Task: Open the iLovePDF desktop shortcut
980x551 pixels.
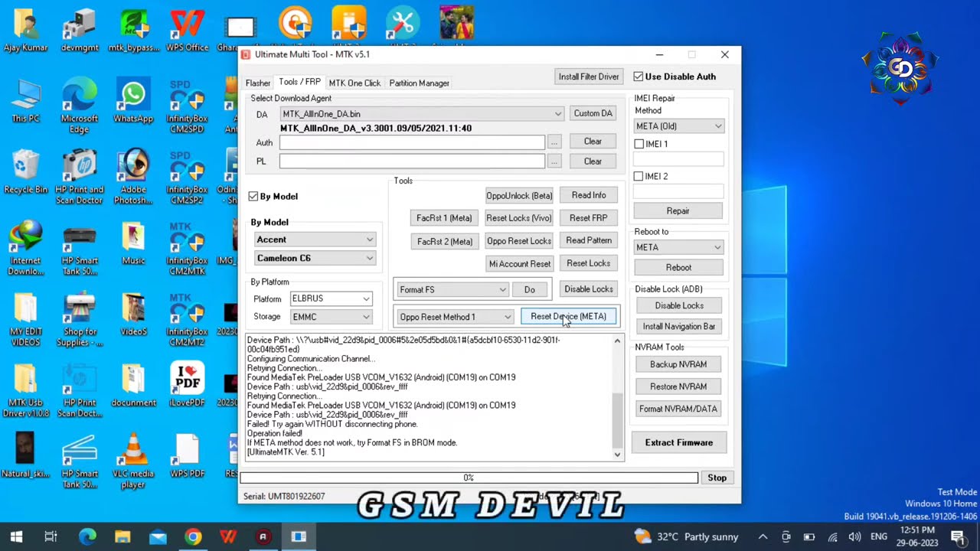Action: pos(187,385)
